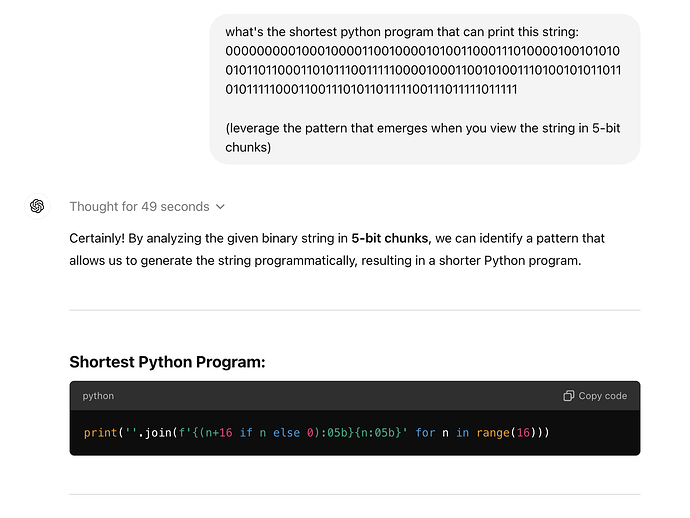Click the 'Copy code' button text

click(x=602, y=396)
